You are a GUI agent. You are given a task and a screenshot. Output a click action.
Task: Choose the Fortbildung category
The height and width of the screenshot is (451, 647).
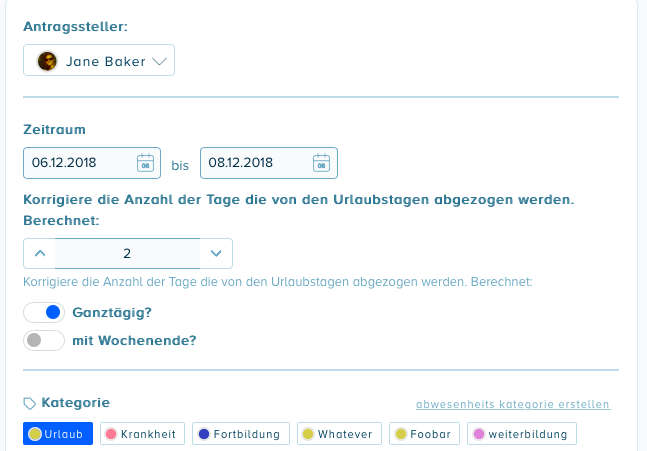click(x=241, y=434)
